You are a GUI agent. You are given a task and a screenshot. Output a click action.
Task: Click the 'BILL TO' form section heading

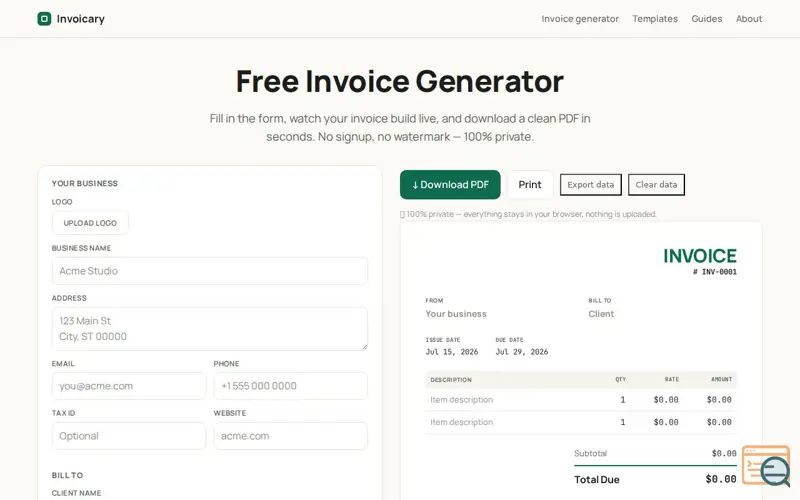click(x=67, y=475)
